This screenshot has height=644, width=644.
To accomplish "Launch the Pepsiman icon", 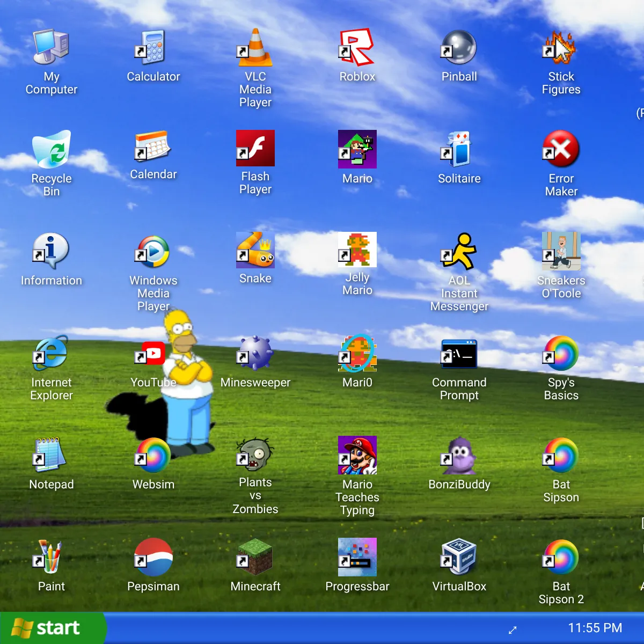I will [x=153, y=557].
